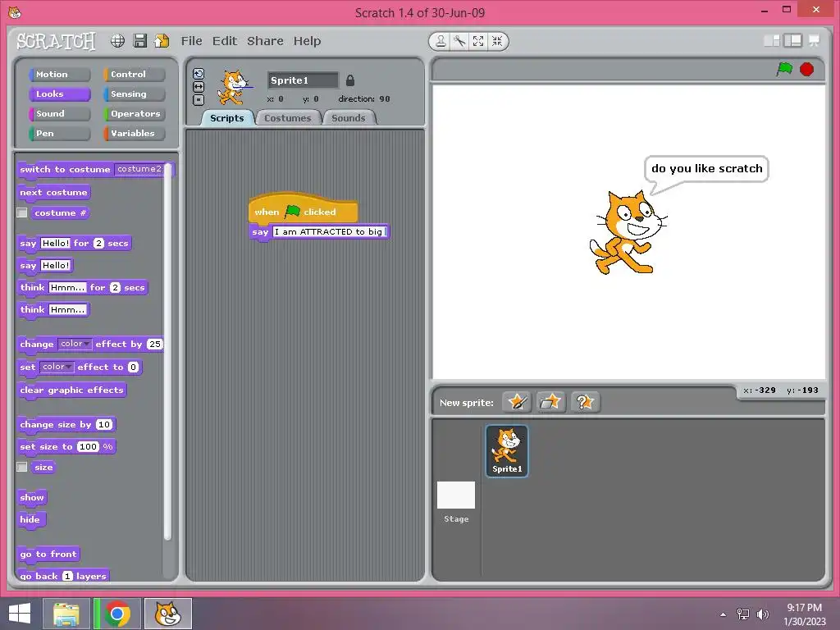Select the Duplicate stamp tool
Viewport: 840px width, 630px height.
[x=441, y=41]
